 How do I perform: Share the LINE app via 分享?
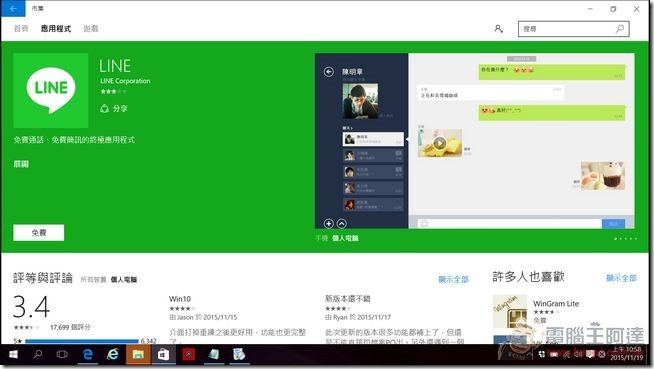tap(114, 108)
